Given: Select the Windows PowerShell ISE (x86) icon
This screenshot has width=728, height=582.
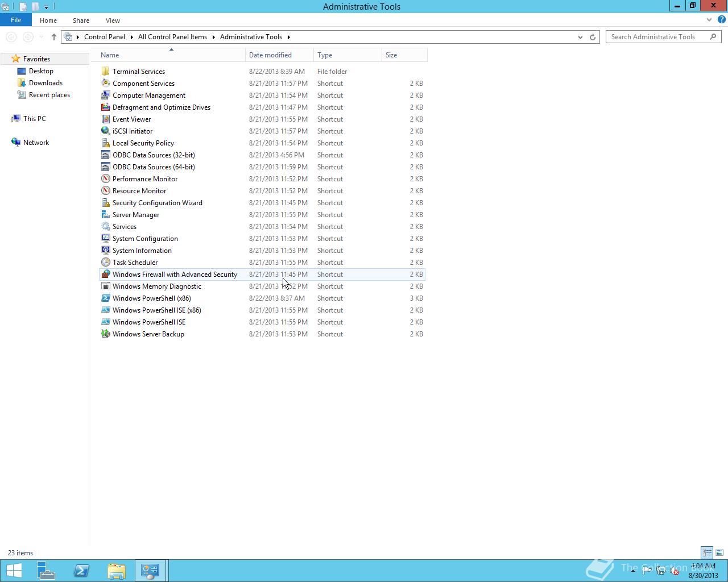Looking at the screenshot, I should [x=105, y=310].
